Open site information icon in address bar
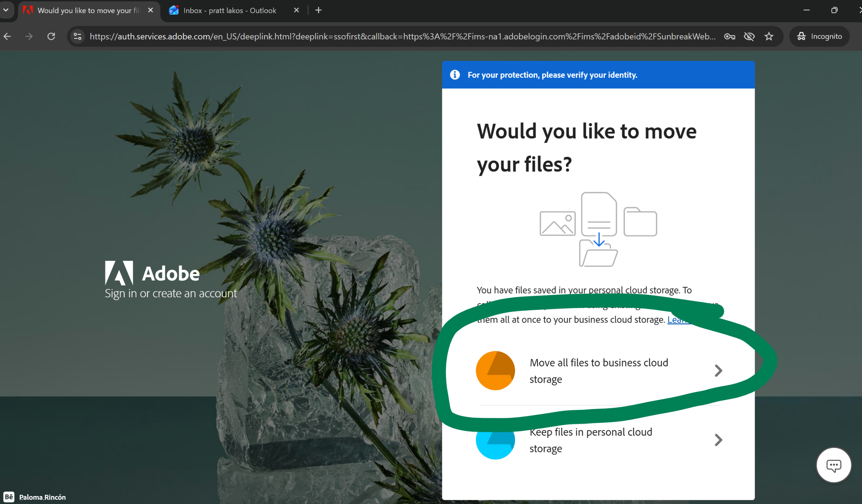 click(x=77, y=36)
